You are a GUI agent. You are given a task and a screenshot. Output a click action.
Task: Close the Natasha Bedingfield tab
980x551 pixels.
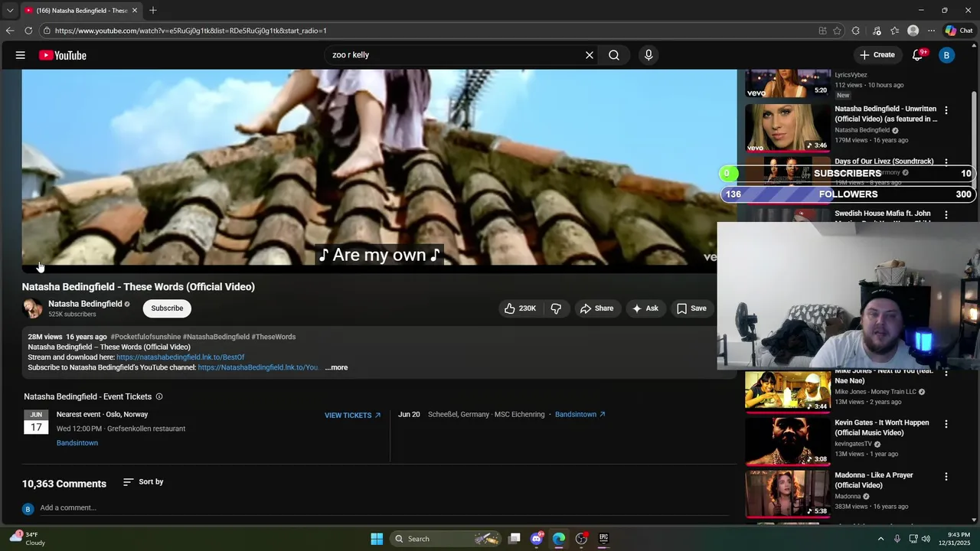tap(135, 10)
